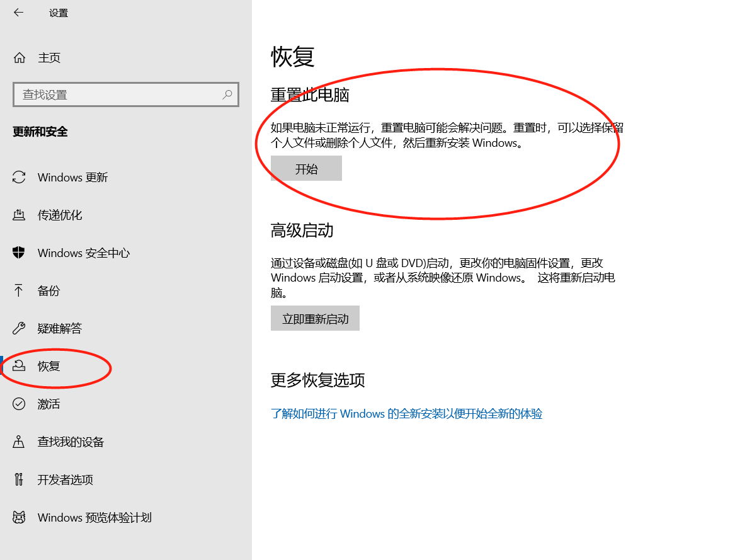The height and width of the screenshot is (560, 747).
Task: Click the cat icon for Windows 预览体验计划
Action: 20,518
